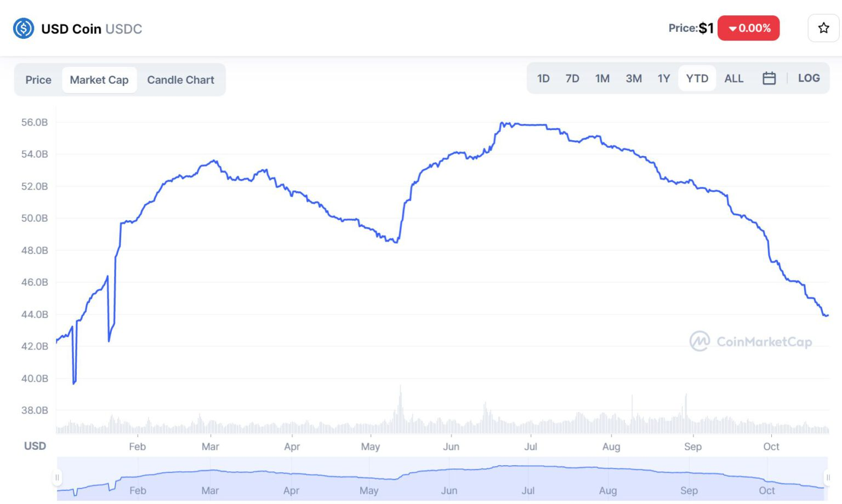Select the 1Y time range
The image size is (842, 504).
(664, 78)
